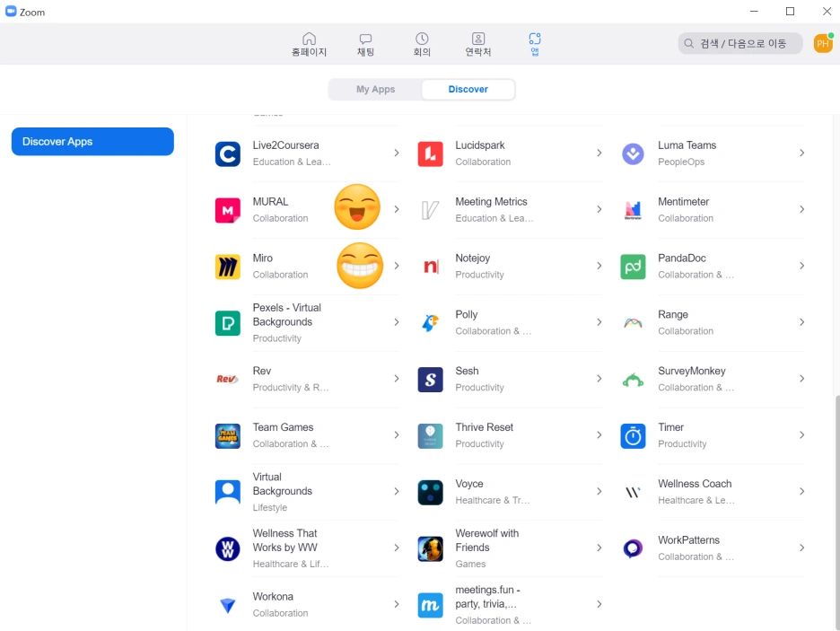
Task: Expand the WorkPatterns row chevron
Action: click(x=801, y=548)
